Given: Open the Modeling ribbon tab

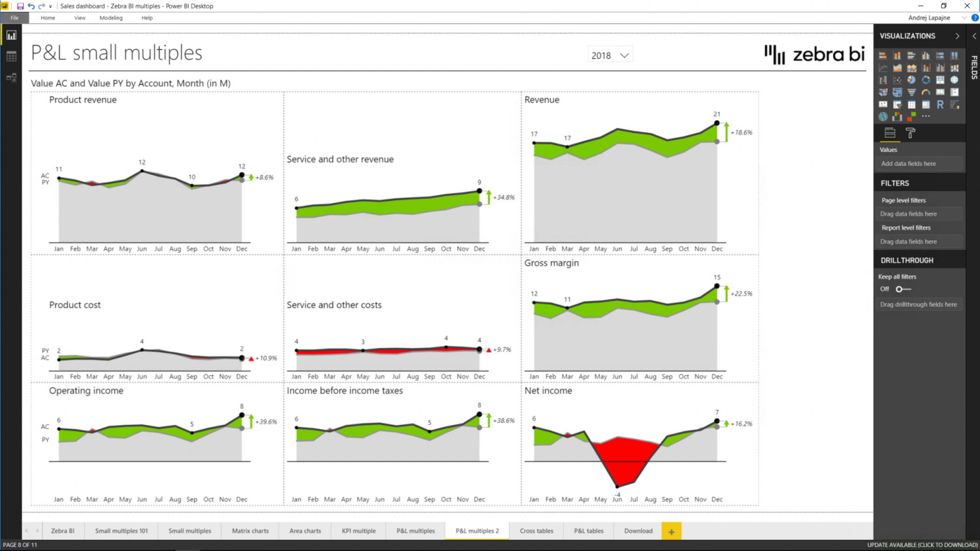Looking at the screenshot, I should (x=111, y=18).
